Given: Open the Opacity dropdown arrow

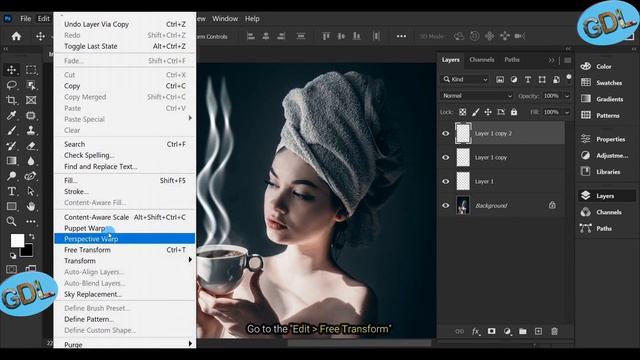Looking at the screenshot, I should [x=567, y=96].
